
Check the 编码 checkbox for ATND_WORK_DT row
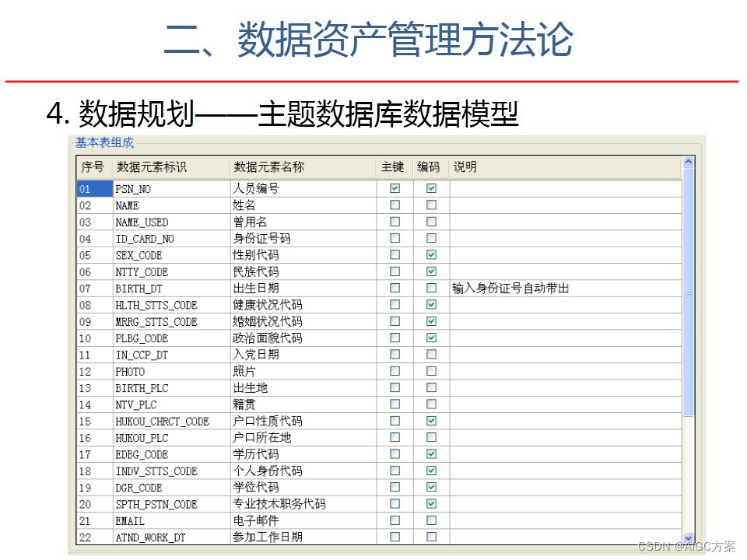(431, 537)
